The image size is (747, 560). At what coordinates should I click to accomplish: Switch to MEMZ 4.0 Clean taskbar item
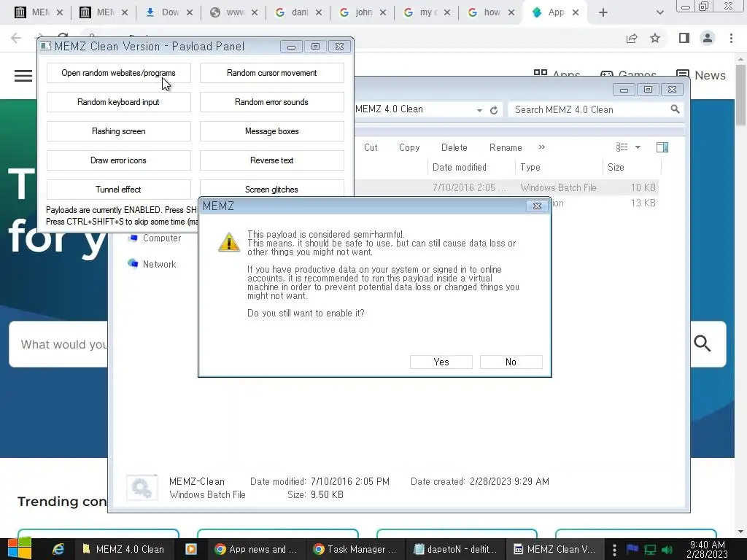point(123,549)
